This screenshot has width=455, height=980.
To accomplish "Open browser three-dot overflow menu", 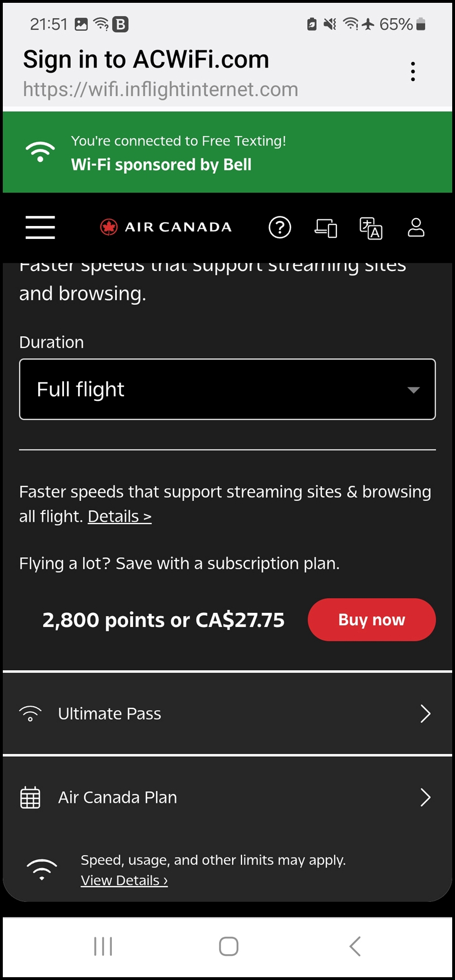I will click(413, 72).
